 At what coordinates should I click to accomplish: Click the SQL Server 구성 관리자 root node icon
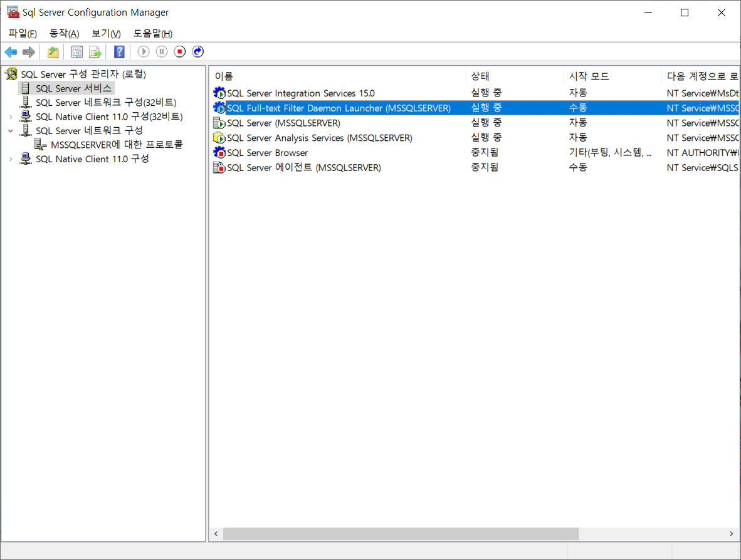click(11, 74)
